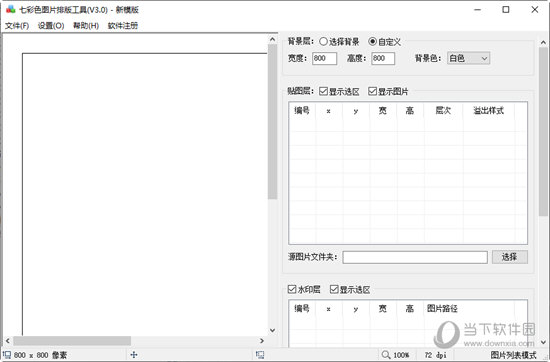Viewport: 550px width, 362px height.
Task: Click the zoom magnifier icon in status bar
Action: 386,355
